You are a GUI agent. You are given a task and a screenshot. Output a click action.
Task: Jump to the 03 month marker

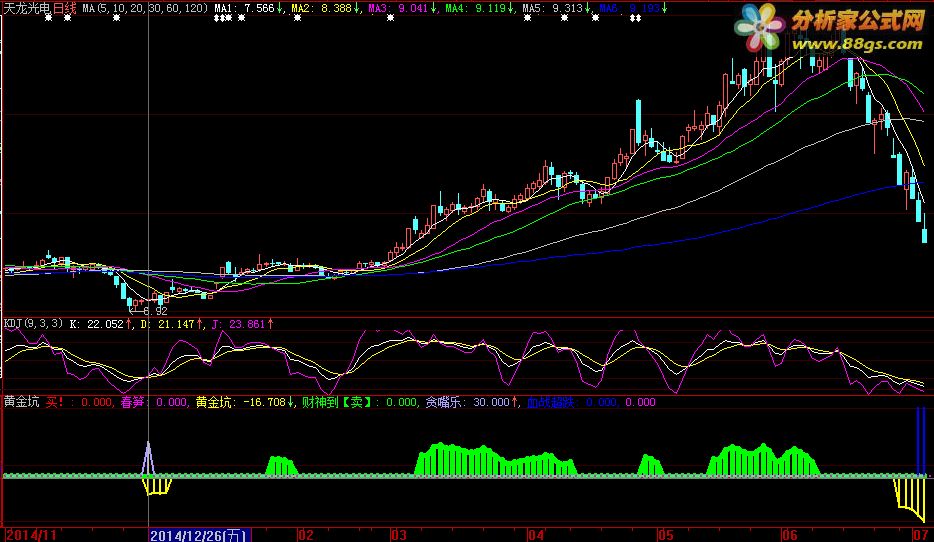(398, 534)
